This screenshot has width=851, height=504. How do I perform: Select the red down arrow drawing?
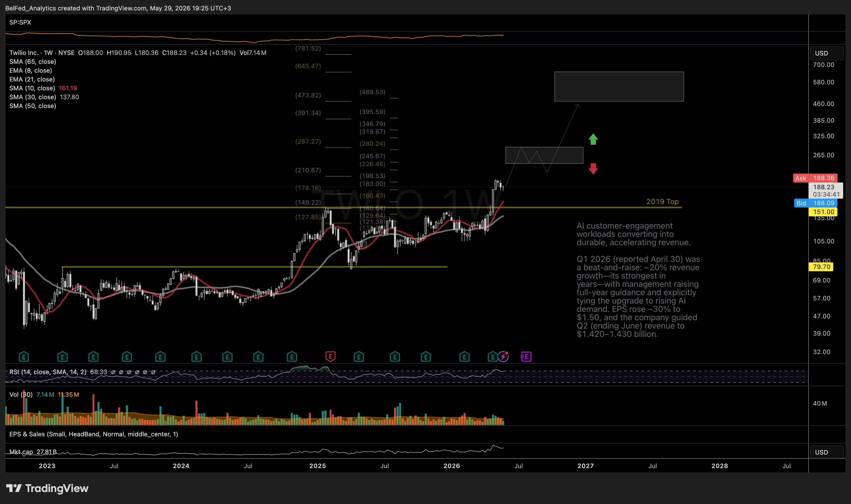[593, 169]
